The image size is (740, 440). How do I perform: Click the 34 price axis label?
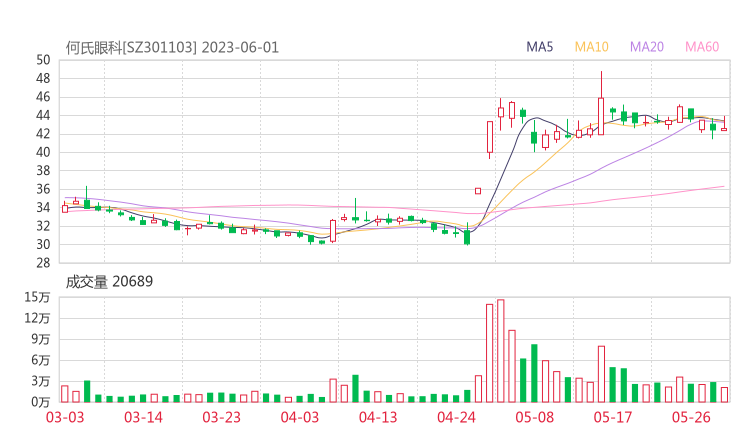[x=43, y=207]
